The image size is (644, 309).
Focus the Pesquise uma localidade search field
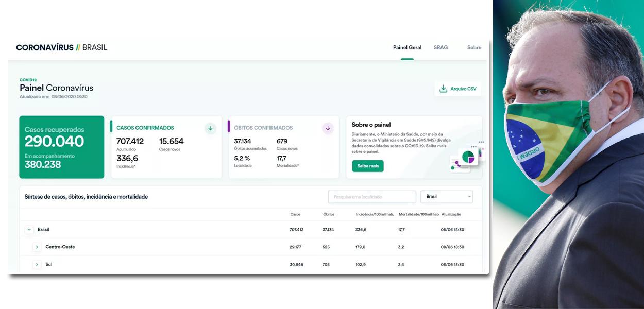pos(371,197)
